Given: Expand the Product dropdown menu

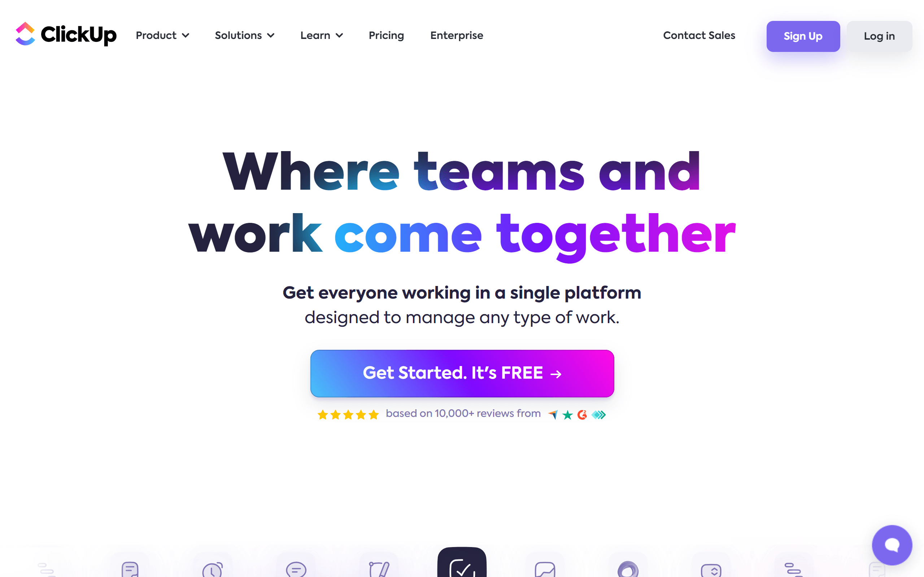Looking at the screenshot, I should tap(162, 36).
